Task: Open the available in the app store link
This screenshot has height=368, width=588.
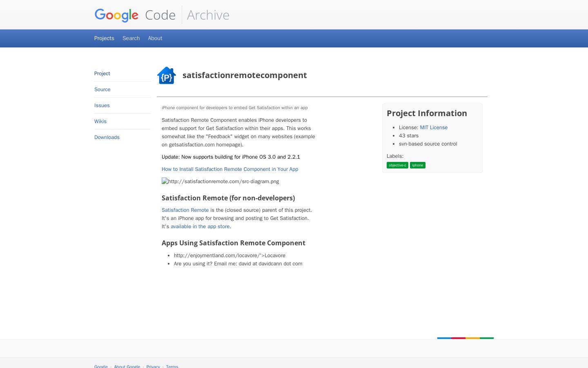Action: click(200, 227)
